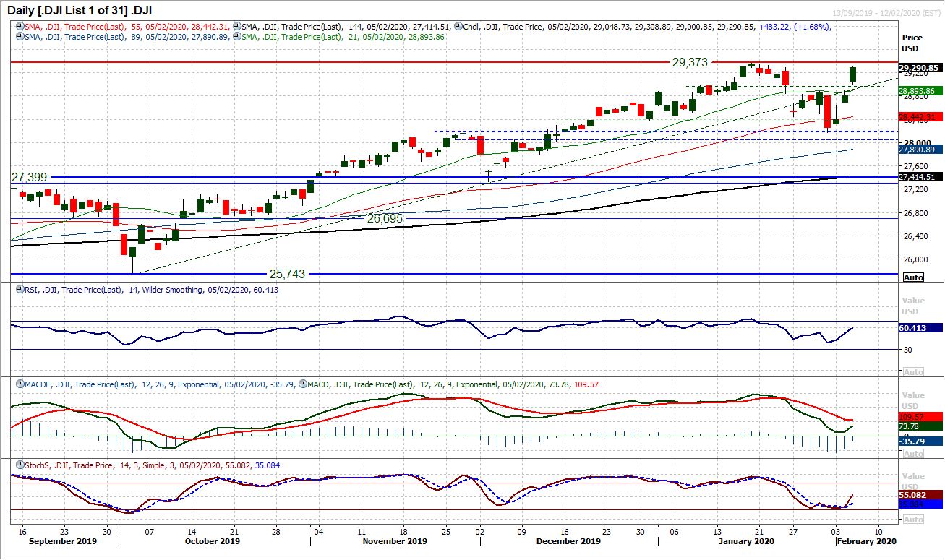Click the 29,290.85 last price tag
945x560 pixels.
click(x=920, y=67)
